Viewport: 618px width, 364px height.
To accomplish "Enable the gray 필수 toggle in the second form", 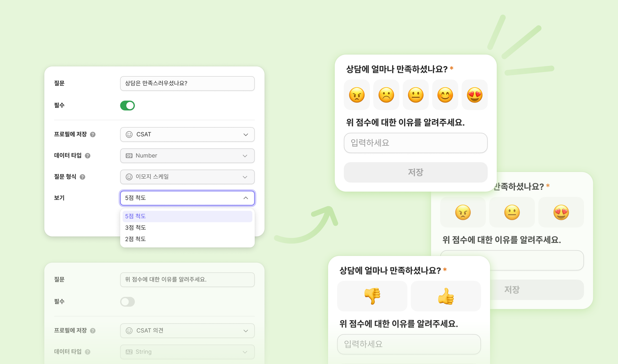I will point(127,302).
